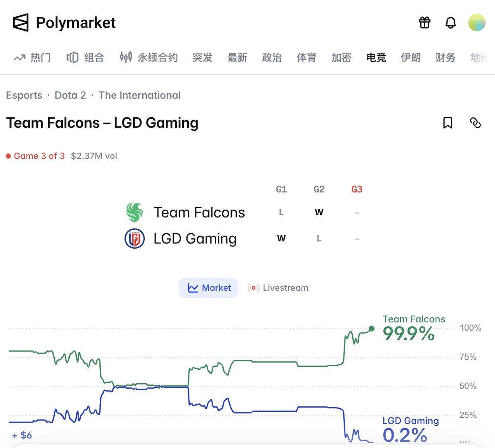
Task: Select the 组合 tab
Action: click(x=85, y=57)
